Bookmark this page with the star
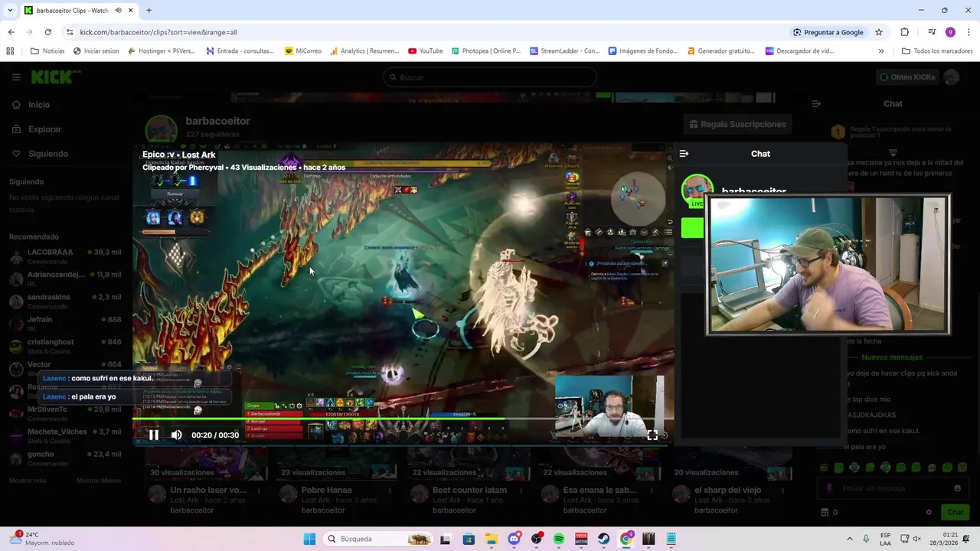 (879, 32)
